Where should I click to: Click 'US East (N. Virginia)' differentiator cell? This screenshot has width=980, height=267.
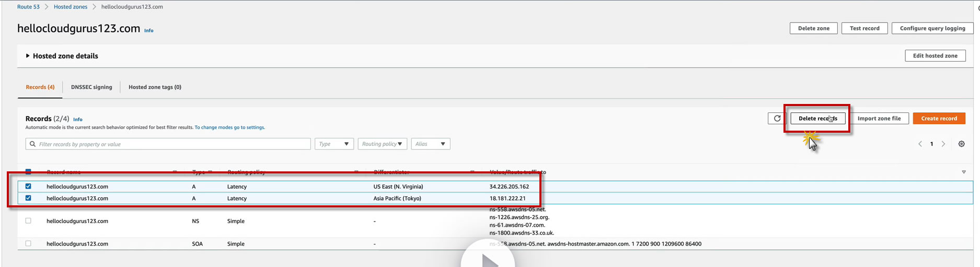[x=398, y=187]
